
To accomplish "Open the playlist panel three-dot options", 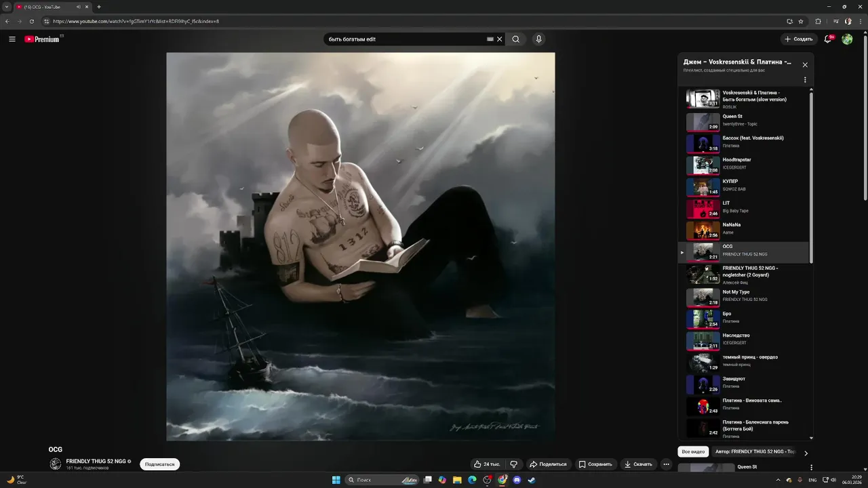I will click(805, 80).
